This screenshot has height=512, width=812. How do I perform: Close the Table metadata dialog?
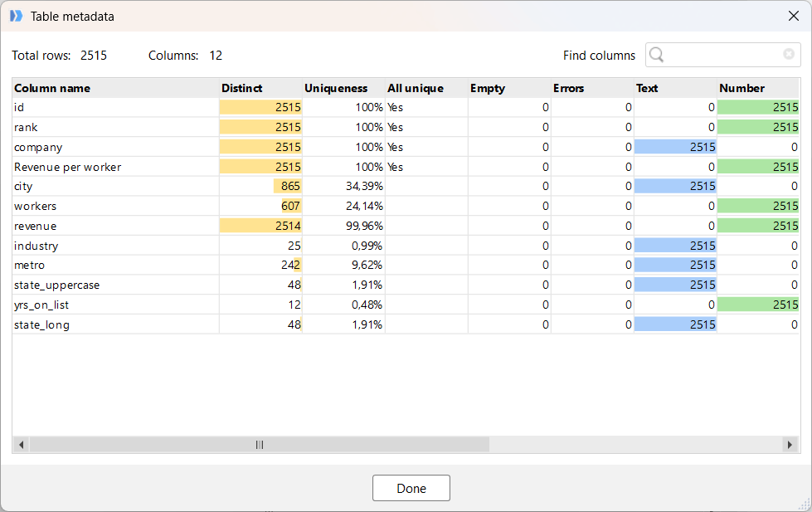[794, 16]
